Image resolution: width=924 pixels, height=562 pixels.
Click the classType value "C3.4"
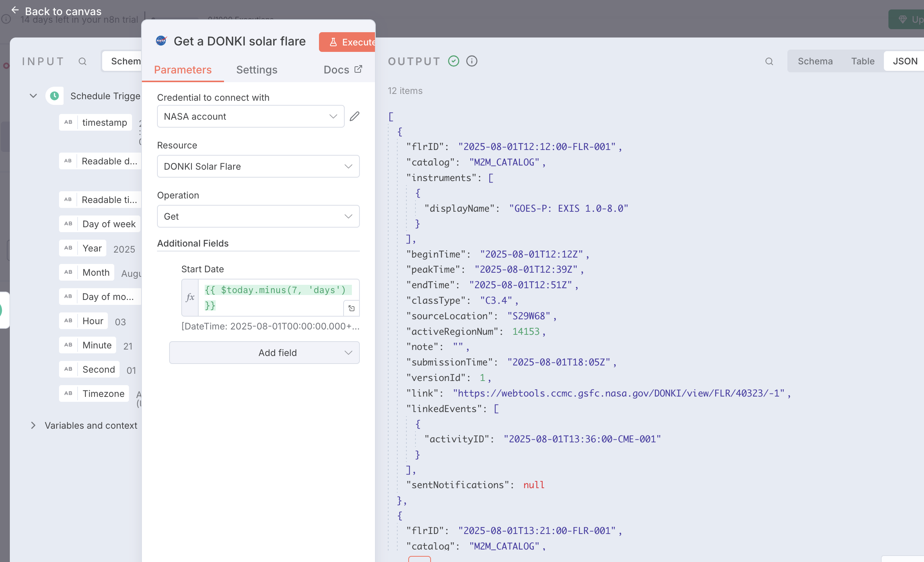click(x=496, y=300)
